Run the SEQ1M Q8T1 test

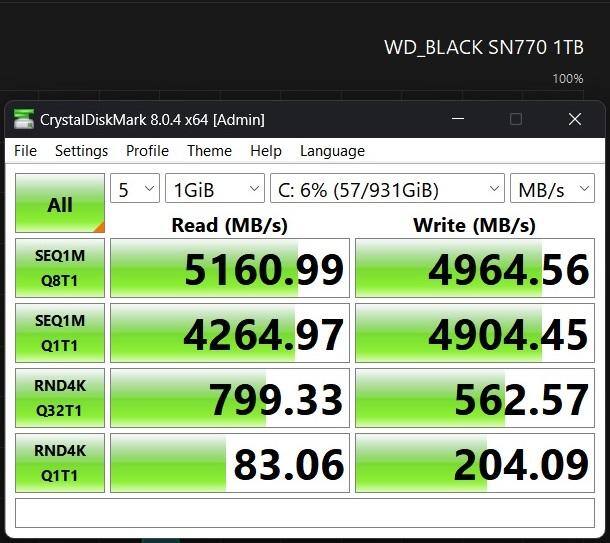60,268
